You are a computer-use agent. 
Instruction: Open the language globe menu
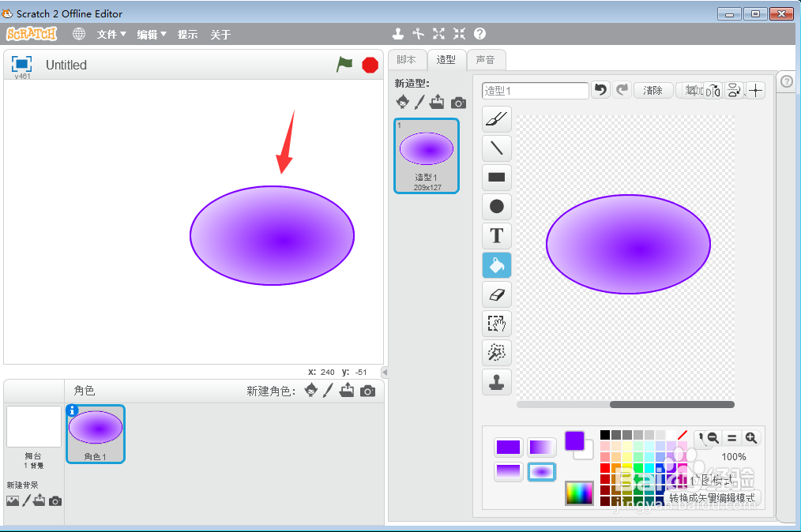click(x=79, y=34)
